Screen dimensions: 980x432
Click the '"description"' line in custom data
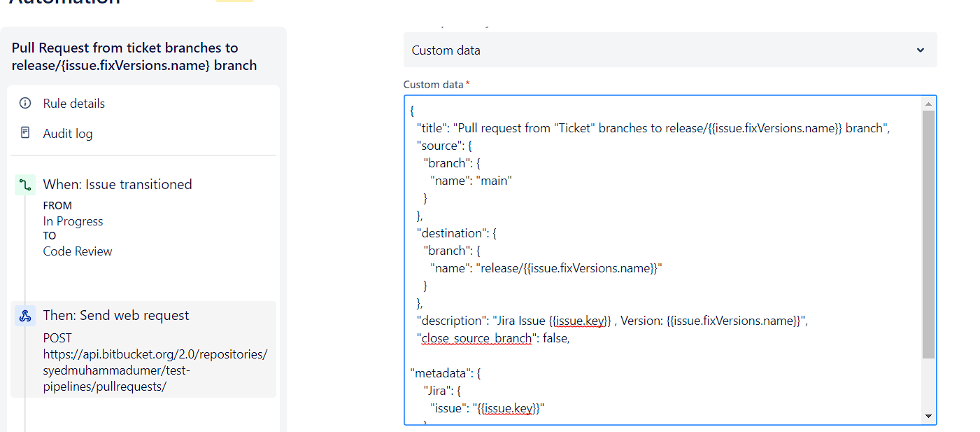[x=613, y=321]
